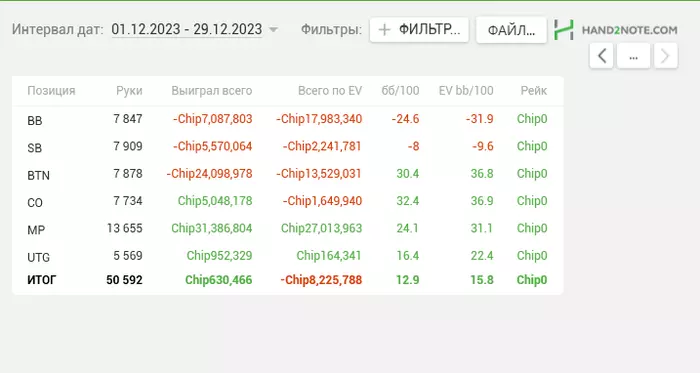
Task: Go to previous page arrow
Action: point(602,56)
